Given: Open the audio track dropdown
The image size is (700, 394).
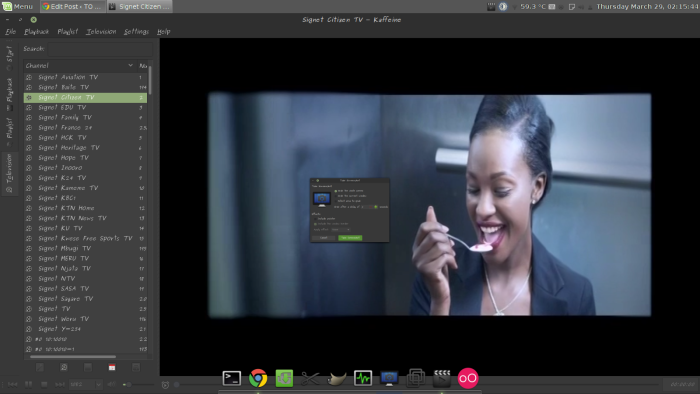Looking at the screenshot, I should click(85, 384).
